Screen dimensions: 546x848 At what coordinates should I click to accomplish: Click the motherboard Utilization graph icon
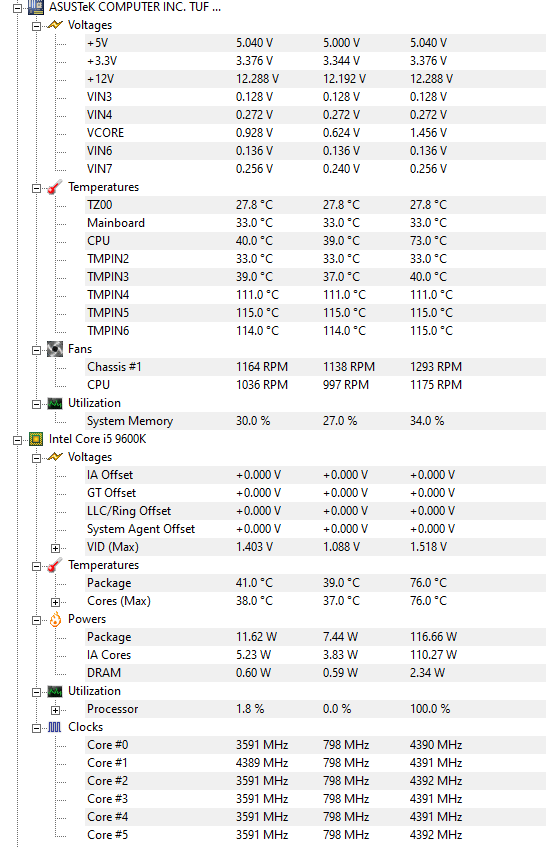coord(55,403)
